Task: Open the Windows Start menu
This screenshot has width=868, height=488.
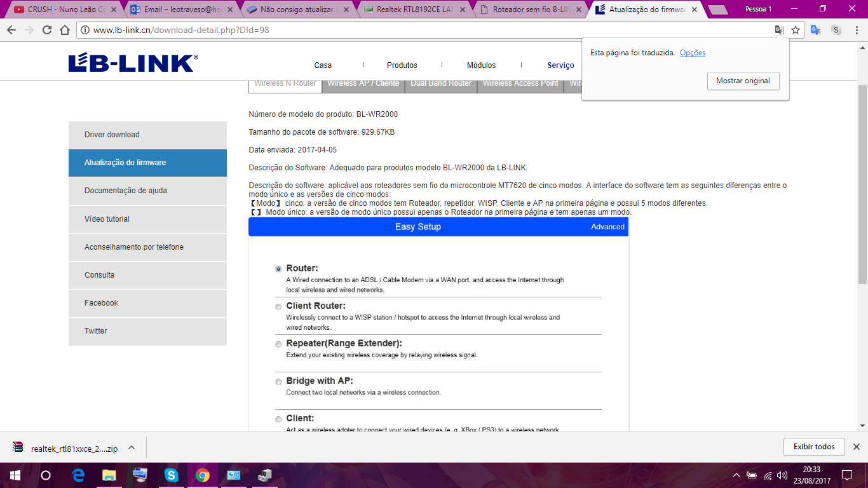Action: point(15,475)
